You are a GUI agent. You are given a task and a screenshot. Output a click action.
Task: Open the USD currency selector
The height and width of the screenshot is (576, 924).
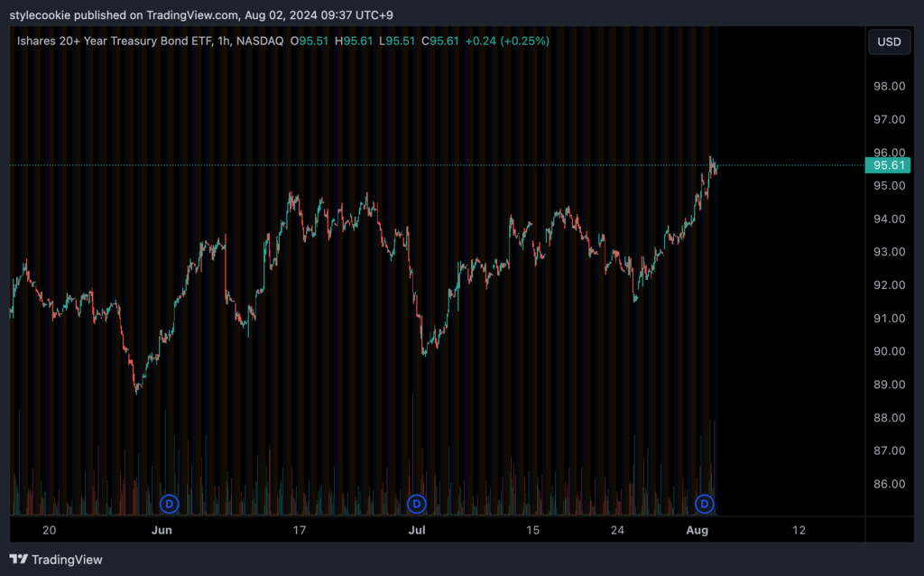point(889,42)
